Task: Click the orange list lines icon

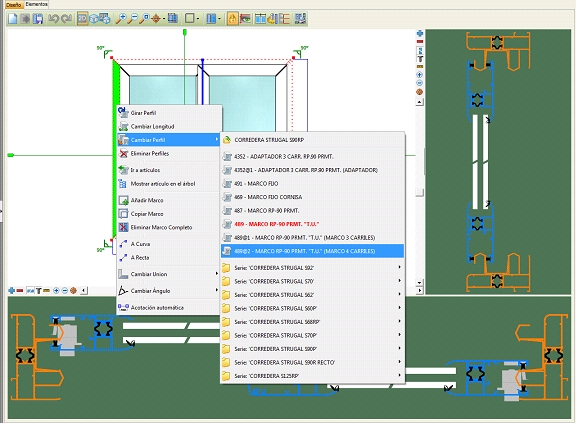Action: pyautogui.click(x=285, y=18)
